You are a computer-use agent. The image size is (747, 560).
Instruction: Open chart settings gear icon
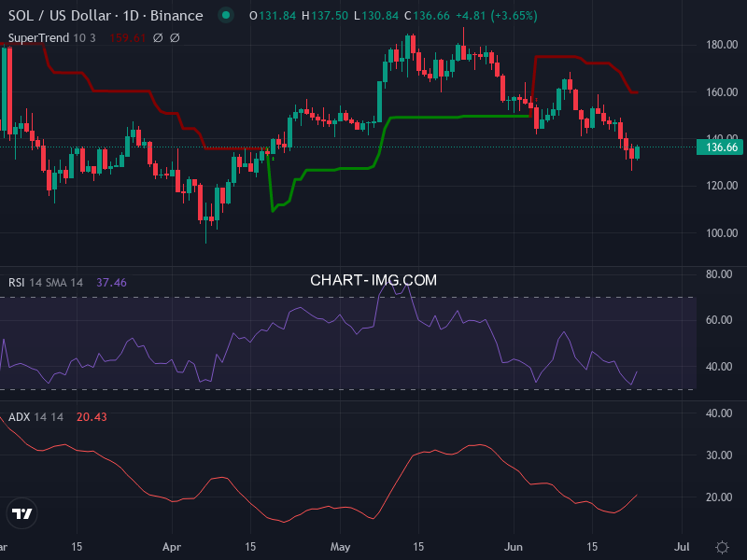[722, 547]
